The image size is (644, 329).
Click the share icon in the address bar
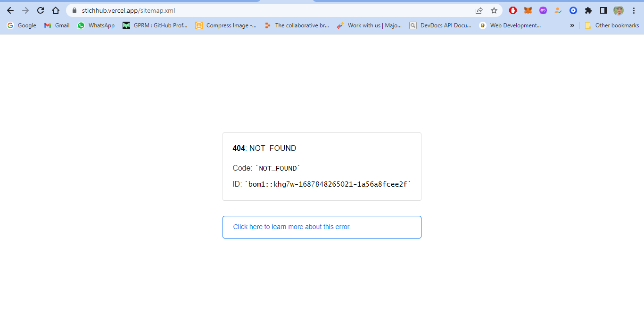click(479, 10)
